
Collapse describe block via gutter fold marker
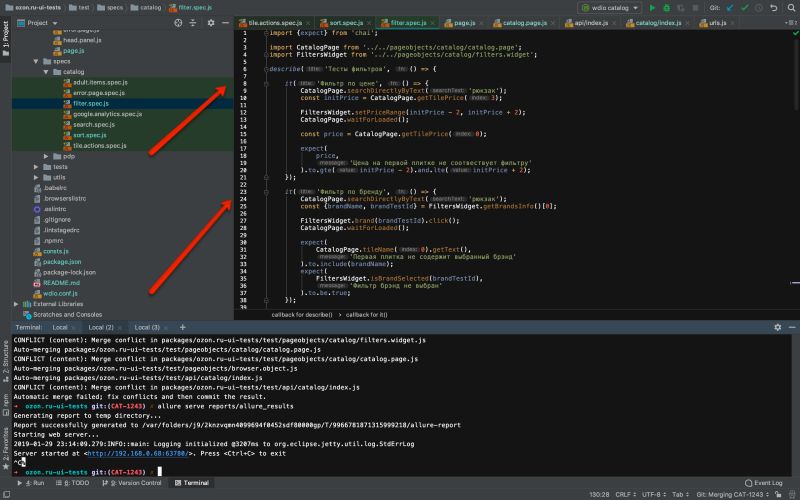pos(266,69)
